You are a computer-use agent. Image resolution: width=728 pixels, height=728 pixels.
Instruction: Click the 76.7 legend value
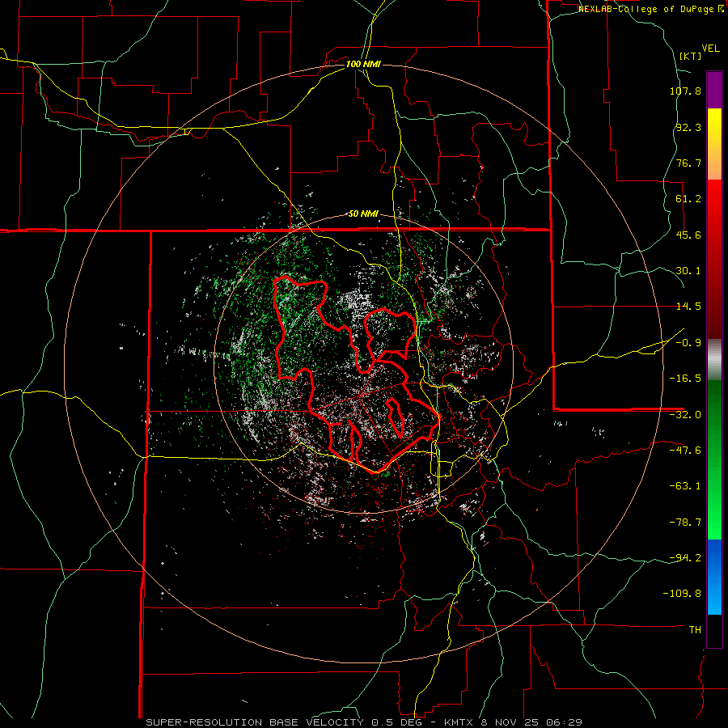pyautogui.click(x=688, y=163)
